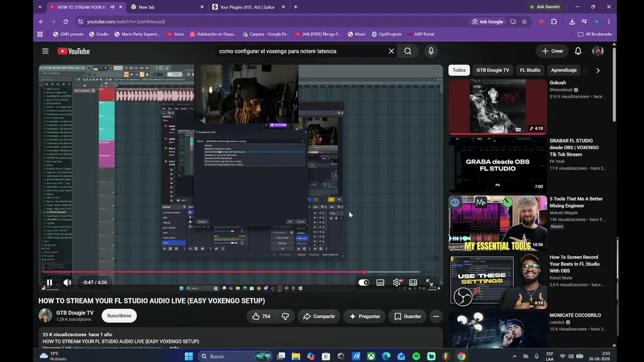Go back in the browser
The width and height of the screenshot is (644, 362).
click(41, 22)
